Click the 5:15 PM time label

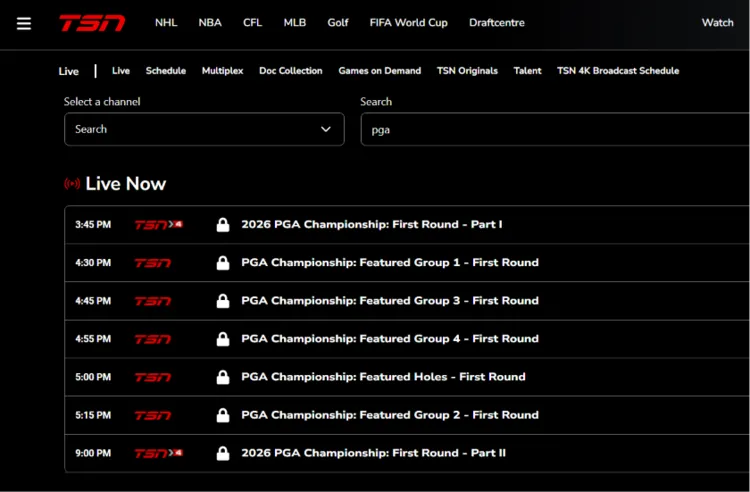[x=93, y=415]
